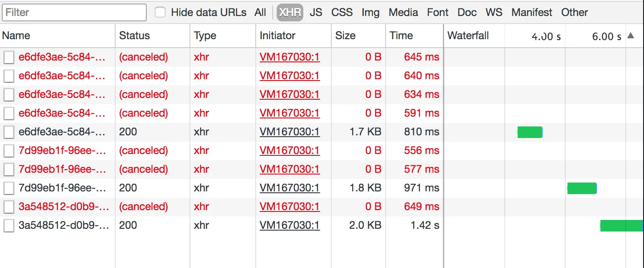The width and height of the screenshot is (644, 268).
Task: Click file icon of canceled 649 ms request
Action: 9,207
